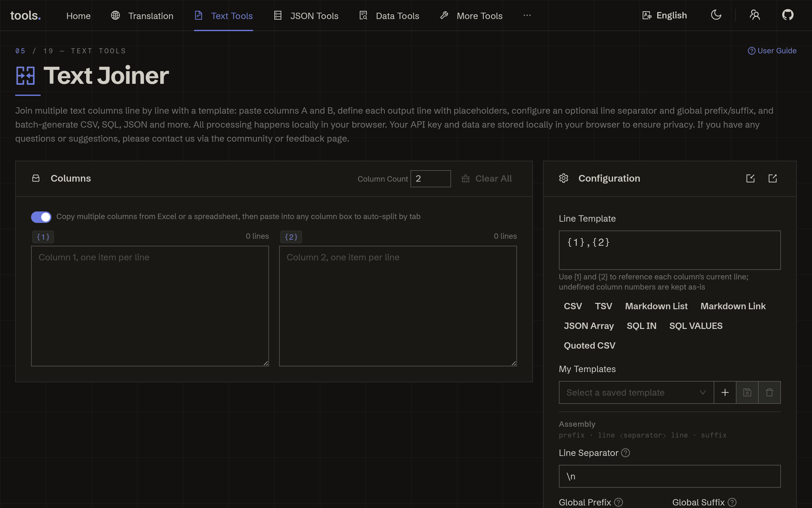812x508 pixels.
Task: Click the Global Prefix help icon
Action: click(619, 502)
